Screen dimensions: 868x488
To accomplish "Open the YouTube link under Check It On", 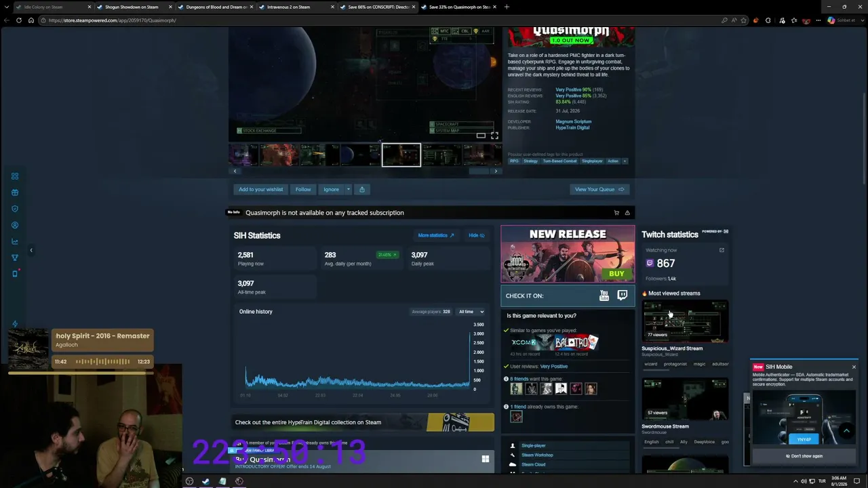I will pos(604,296).
